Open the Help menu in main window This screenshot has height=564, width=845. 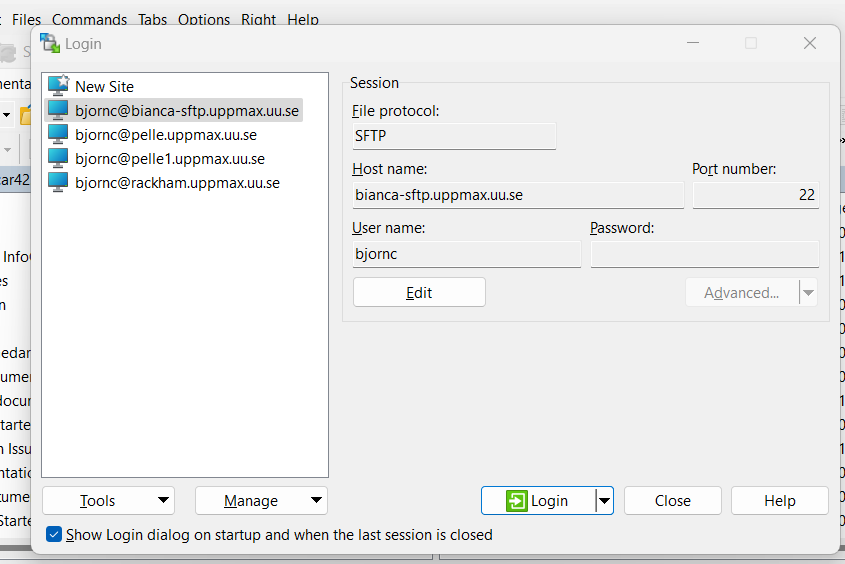303,19
